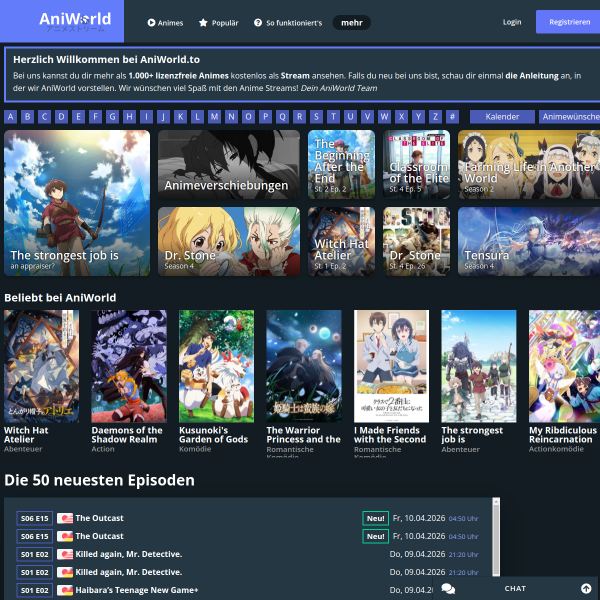Filter animes by letter T
Screen dimensions: 600x600
click(333, 117)
